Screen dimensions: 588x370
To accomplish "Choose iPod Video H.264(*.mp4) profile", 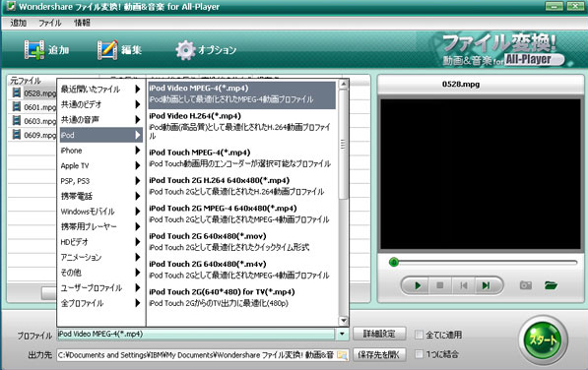I will [x=242, y=126].
